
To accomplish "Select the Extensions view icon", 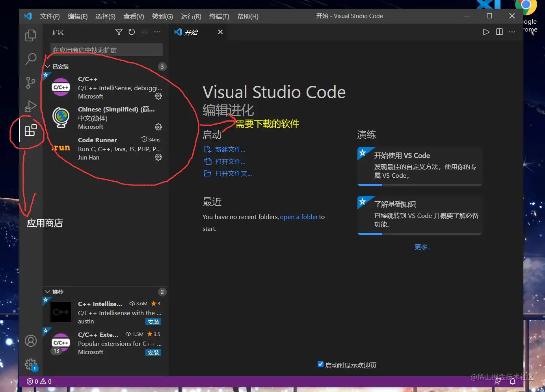I will pos(30,130).
